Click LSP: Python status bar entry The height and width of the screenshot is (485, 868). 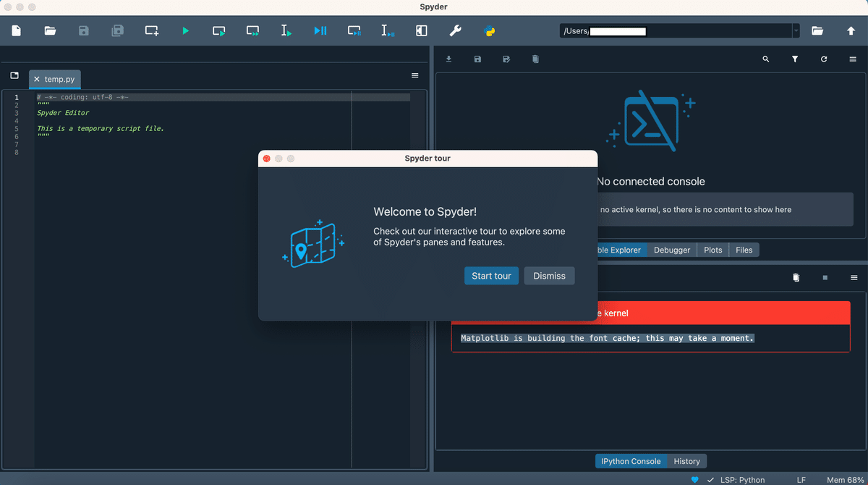pyautogui.click(x=742, y=480)
